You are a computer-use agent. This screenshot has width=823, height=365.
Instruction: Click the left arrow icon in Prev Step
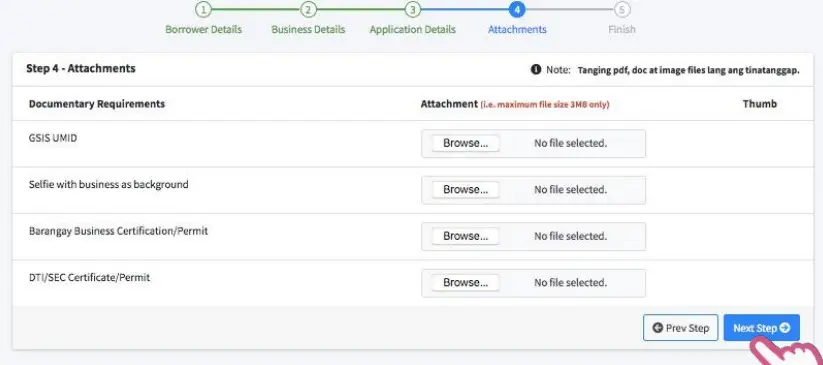657,328
